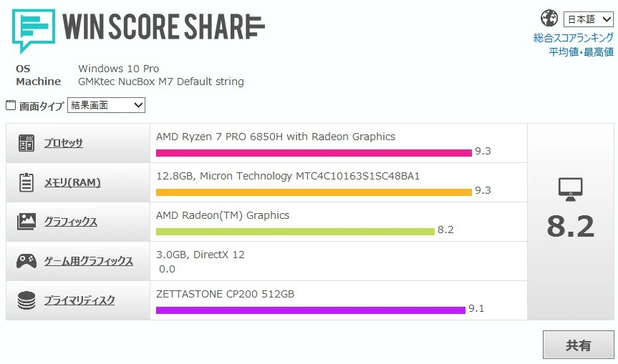The height and width of the screenshot is (364, 618).
Task: Open the メモリ(RAM) category link
Action: pyautogui.click(x=72, y=183)
